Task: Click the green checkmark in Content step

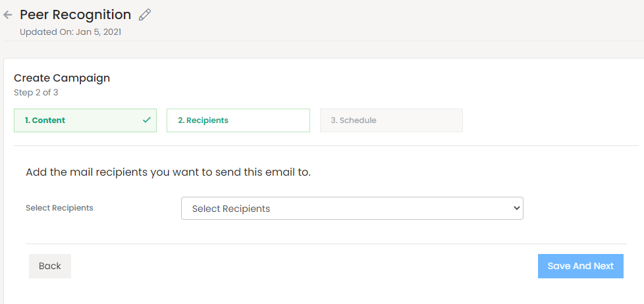Action: click(x=146, y=120)
